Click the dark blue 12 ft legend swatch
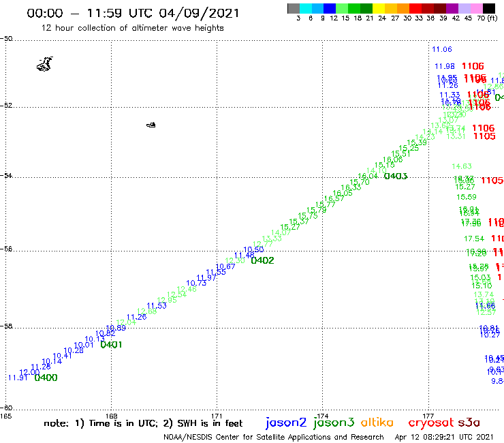This screenshot has width=504, height=443. click(330, 8)
